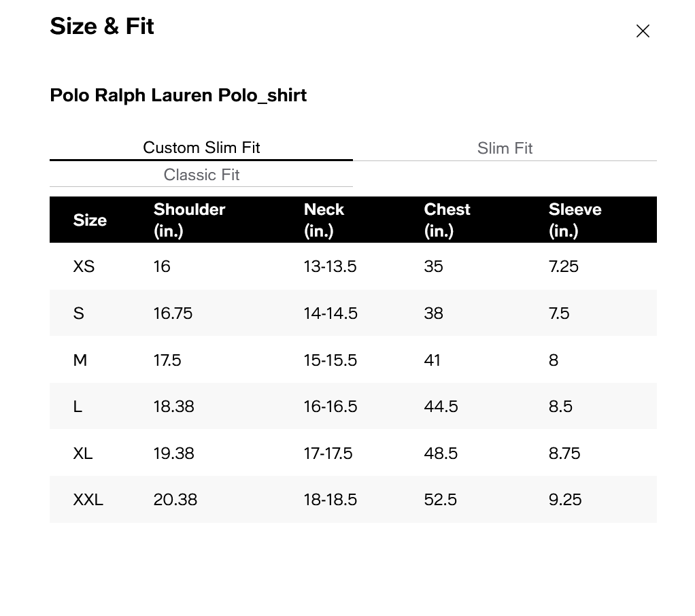Click the sleeve value 9.25 for XXL
This screenshot has height=616, width=695.
click(x=565, y=499)
